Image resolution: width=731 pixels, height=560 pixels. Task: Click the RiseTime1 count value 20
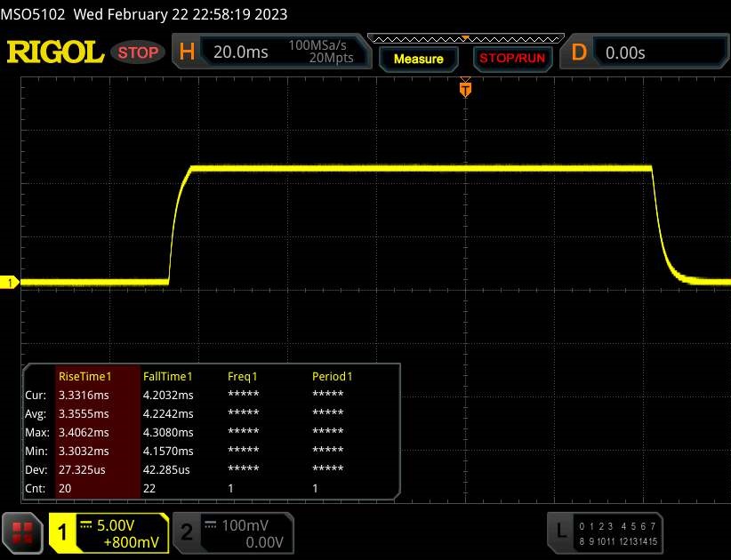point(65,488)
